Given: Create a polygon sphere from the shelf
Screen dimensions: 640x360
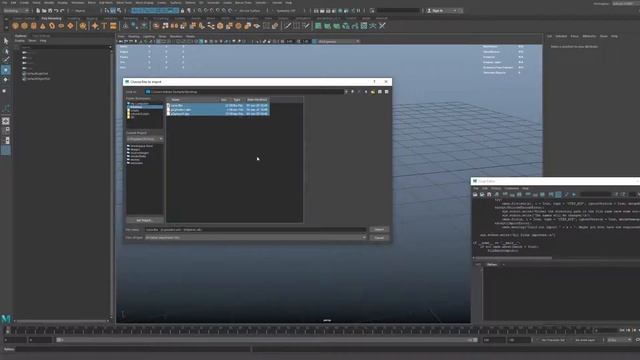Looking at the screenshot, I should tap(16, 26).
